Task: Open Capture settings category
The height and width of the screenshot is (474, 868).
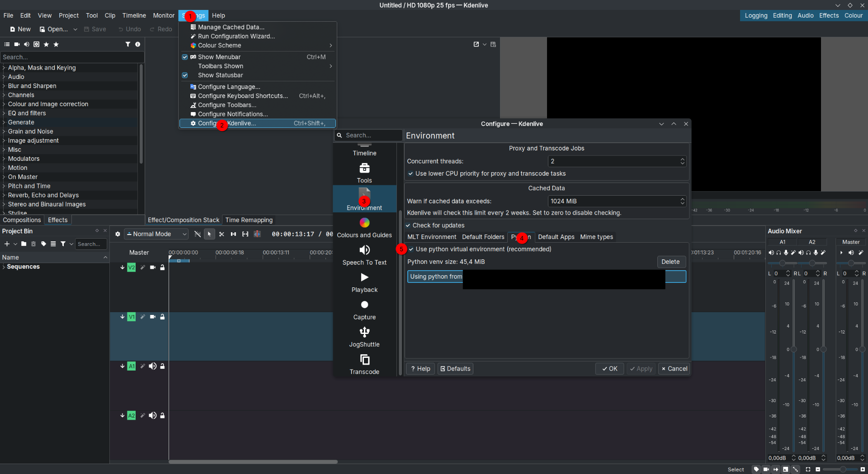Action: click(x=364, y=310)
